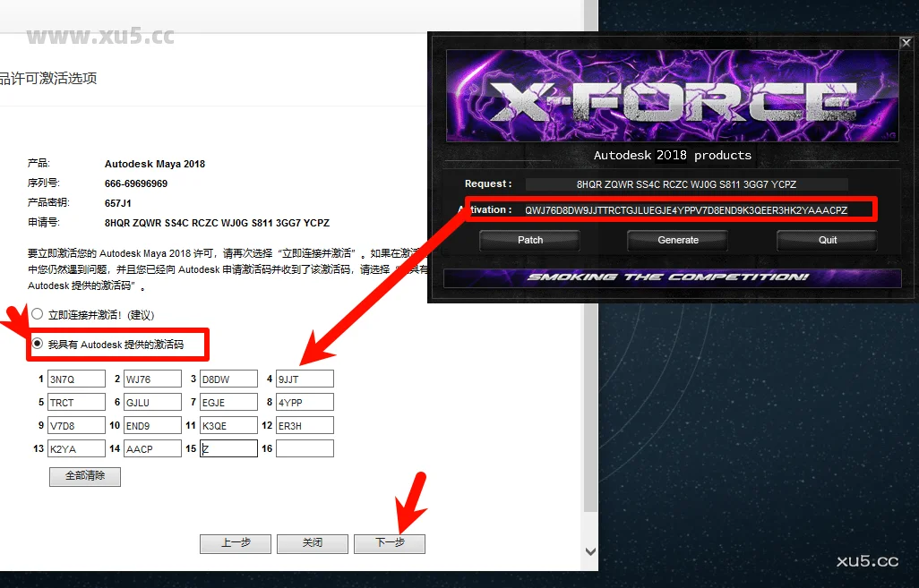Click the empty activation field 16
Viewport: 919px width, 588px height.
(305, 449)
